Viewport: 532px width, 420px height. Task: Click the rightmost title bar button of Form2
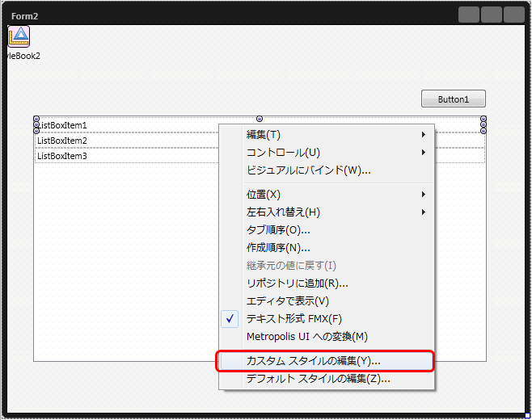(x=514, y=15)
